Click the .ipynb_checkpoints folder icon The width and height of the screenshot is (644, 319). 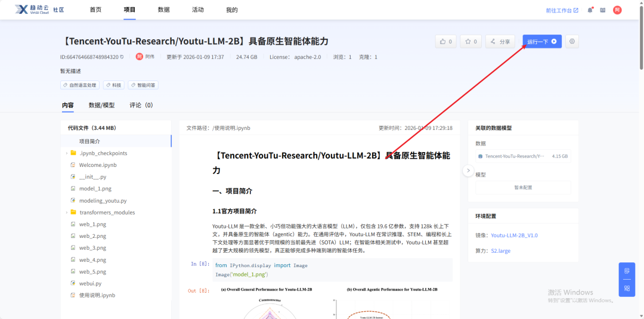[x=73, y=153]
